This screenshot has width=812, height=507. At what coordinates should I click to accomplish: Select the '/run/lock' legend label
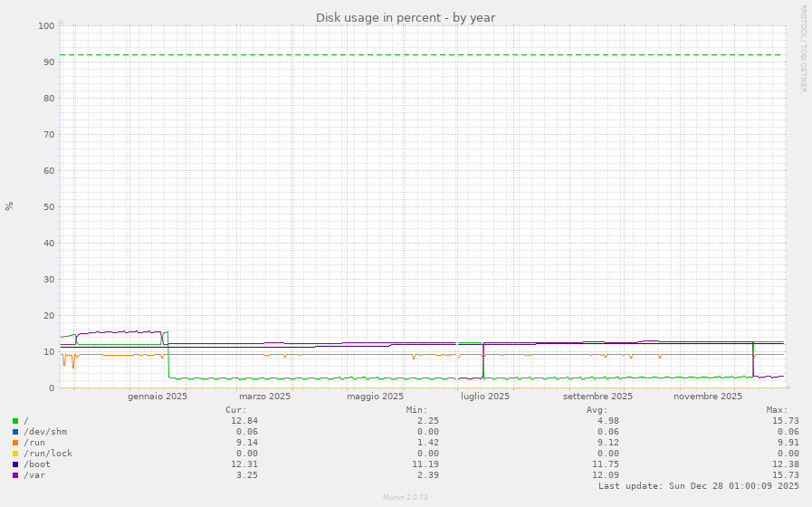(48, 454)
